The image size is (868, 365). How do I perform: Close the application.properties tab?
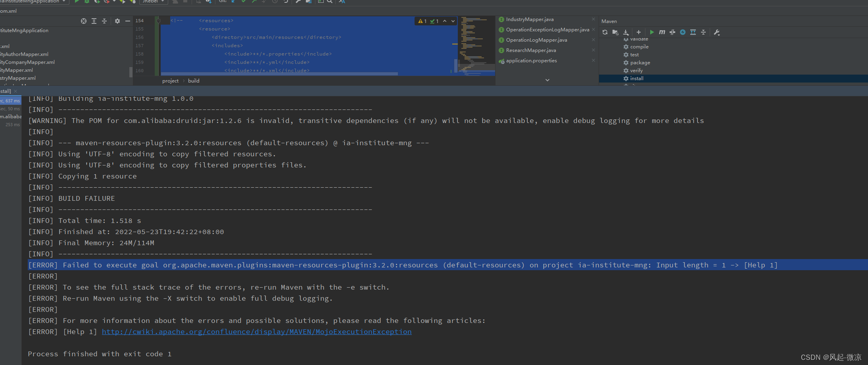(x=593, y=60)
